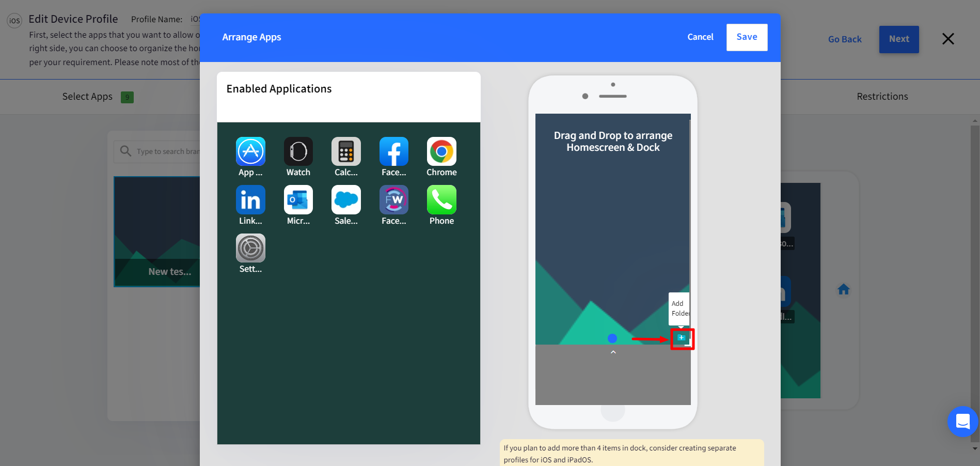
Task: Click the green 9 apps count badge
Action: coord(127,97)
